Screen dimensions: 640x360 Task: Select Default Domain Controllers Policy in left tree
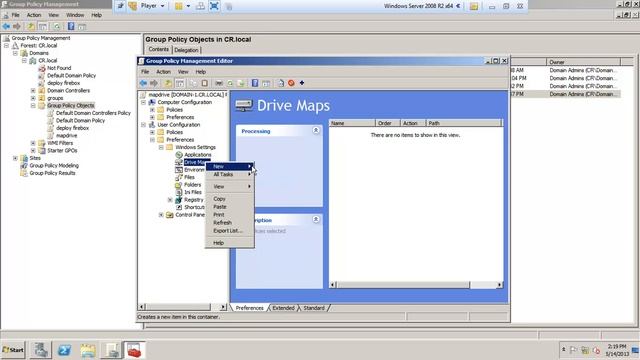(93, 113)
